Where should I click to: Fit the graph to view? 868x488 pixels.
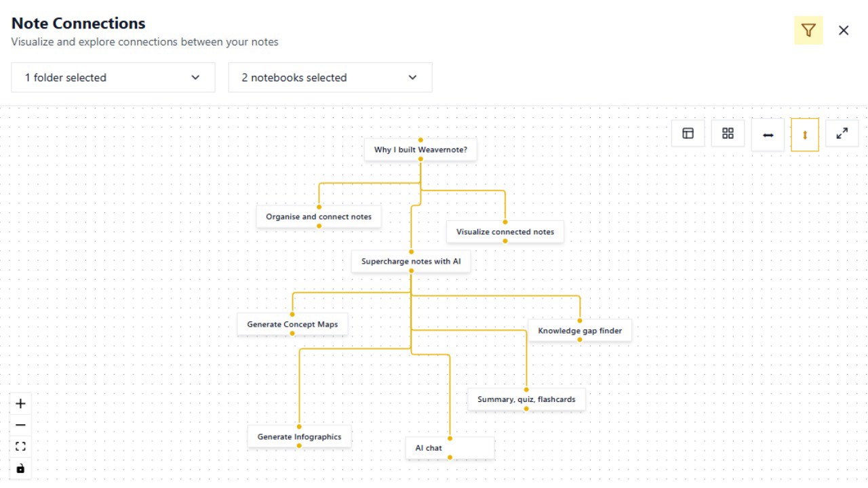point(20,447)
